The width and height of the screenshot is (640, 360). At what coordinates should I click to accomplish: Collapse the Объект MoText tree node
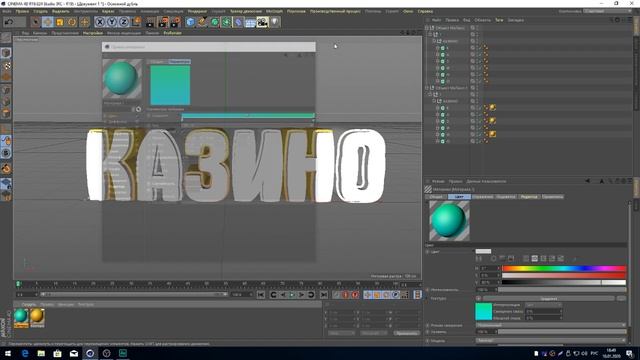point(427,28)
